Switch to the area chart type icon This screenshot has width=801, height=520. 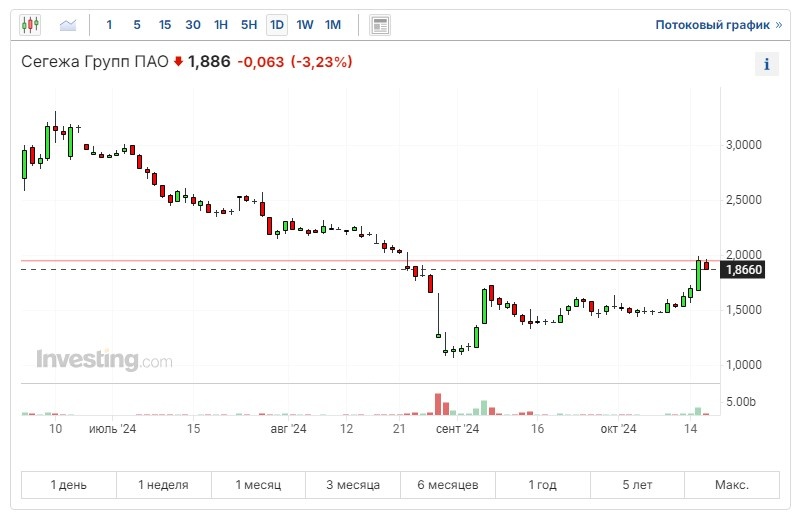tap(68, 25)
